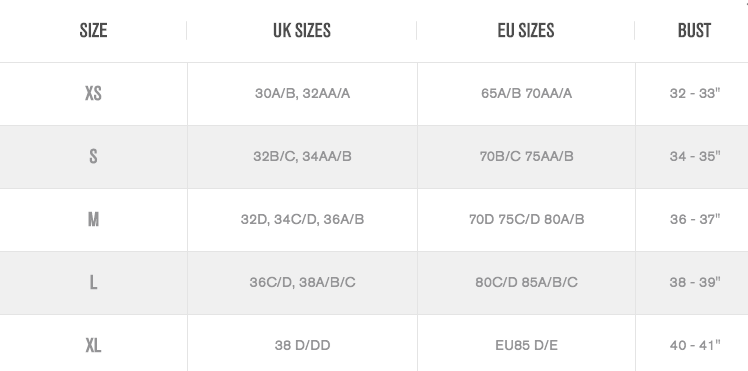Click the 65A/B 70AA/A EU size cell
This screenshot has height=371, width=748.
point(526,93)
